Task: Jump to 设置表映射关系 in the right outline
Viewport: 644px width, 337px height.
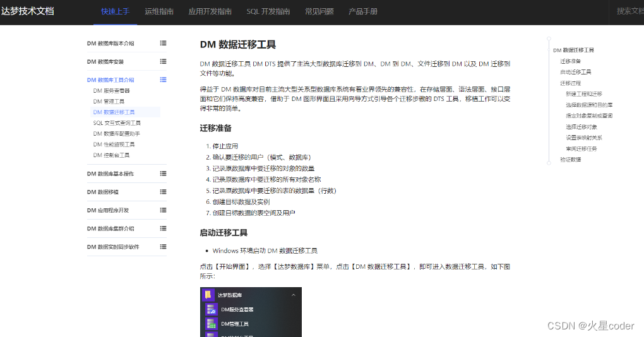Action: point(584,138)
